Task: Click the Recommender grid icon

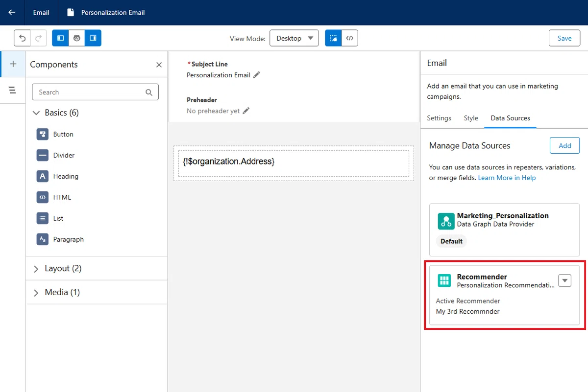Action: [x=444, y=280]
